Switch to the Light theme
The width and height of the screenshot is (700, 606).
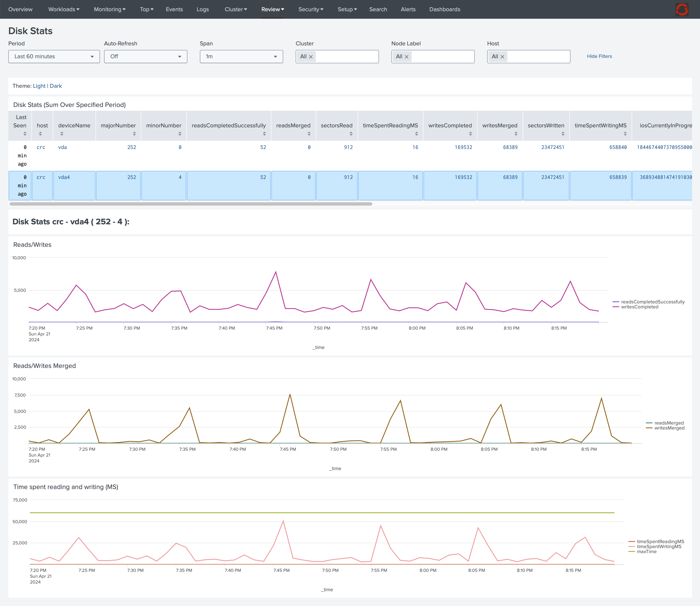[x=39, y=86]
